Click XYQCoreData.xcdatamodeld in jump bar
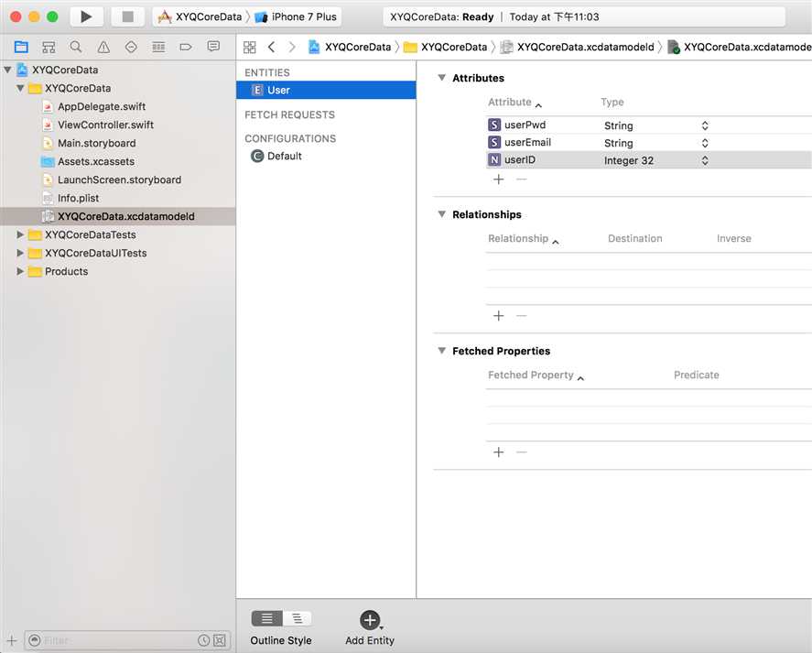Screen dimensions: 812x653 click(x=578, y=47)
